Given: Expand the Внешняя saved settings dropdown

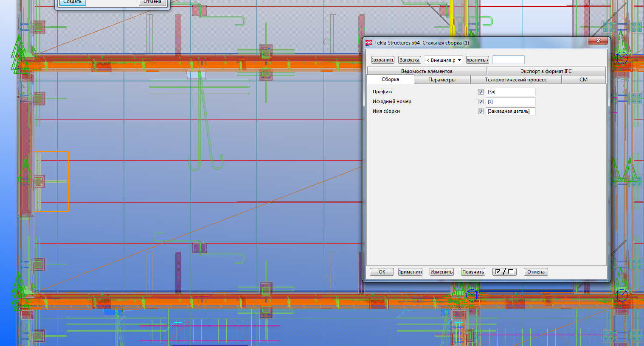Looking at the screenshot, I should [459, 60].
